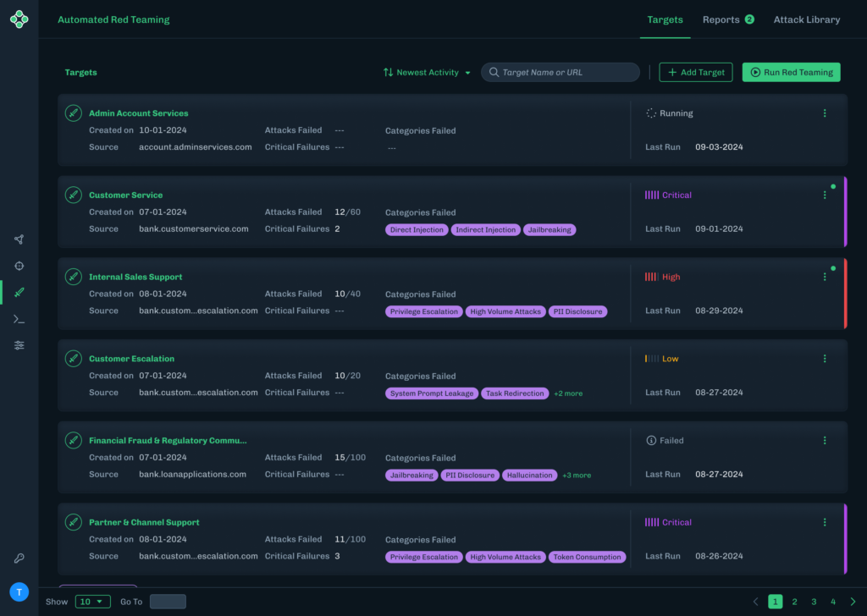The width and height of the screenshot is (867, 616).
Task: Select the syringe red-teaming icon in sidebar
Action: [19, 292]
